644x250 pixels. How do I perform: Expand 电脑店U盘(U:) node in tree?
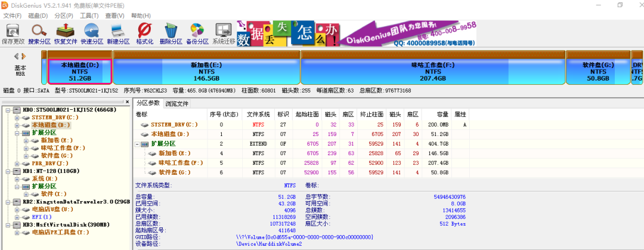click(17, 209)
